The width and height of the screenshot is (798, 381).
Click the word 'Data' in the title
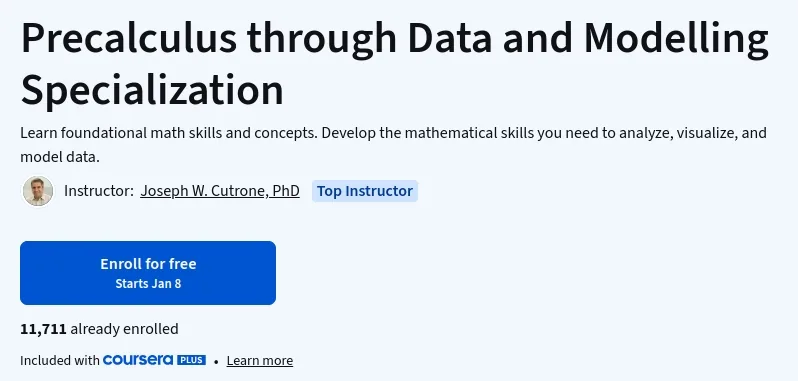[450, 39]
